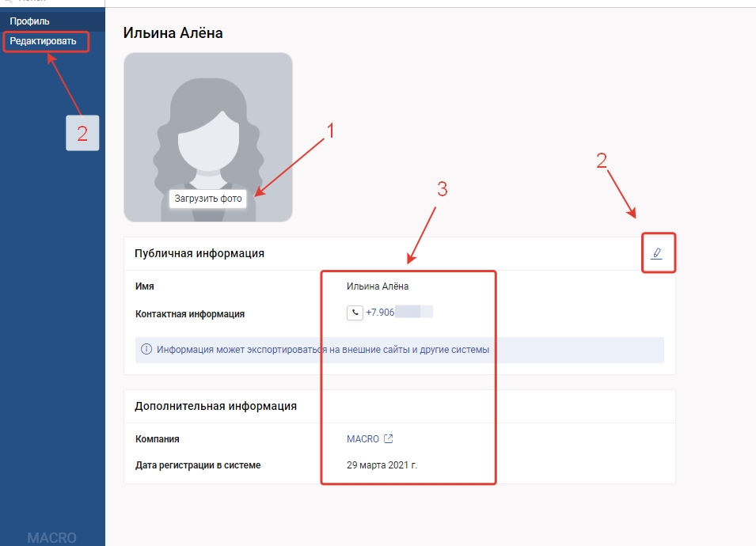Click the Компания field label
The width and height of the screenshot is (756, 546).
158,439
